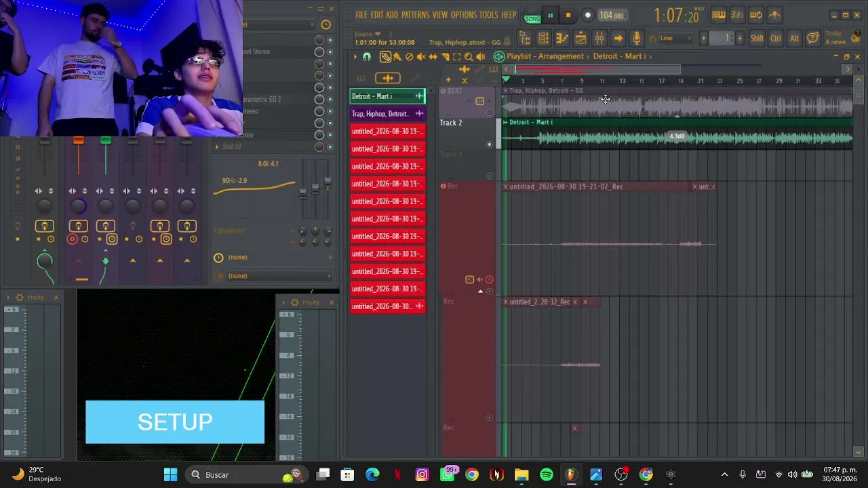Disarm disk recording on the orange mixer track

[73, 239]
